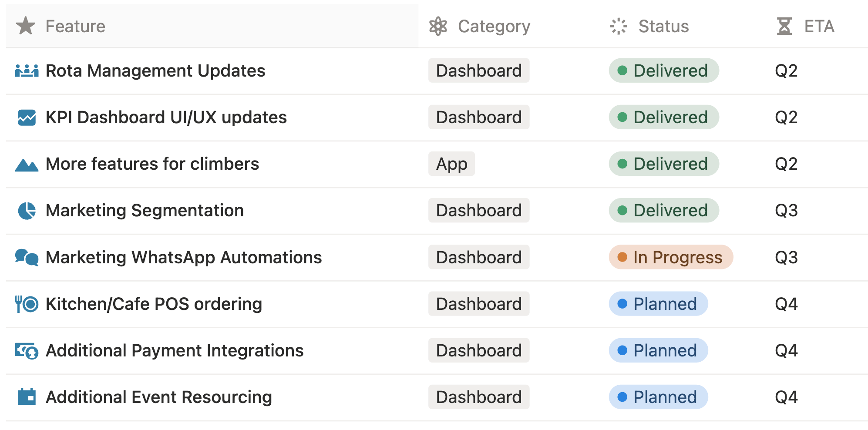This screenshot has width=868, height=430.
Task: Click the chat bubbles icon for WhatsApp Automations
Action: [x=27, y=257]
